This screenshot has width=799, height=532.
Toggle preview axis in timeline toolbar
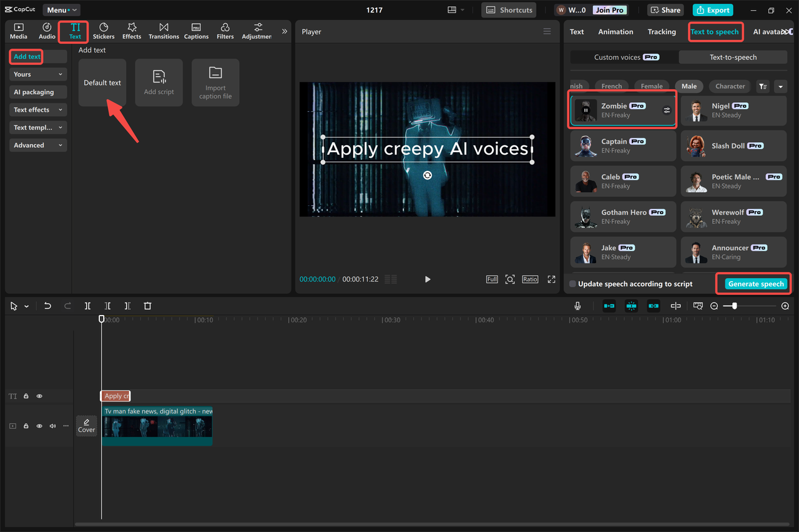[675, 306]
